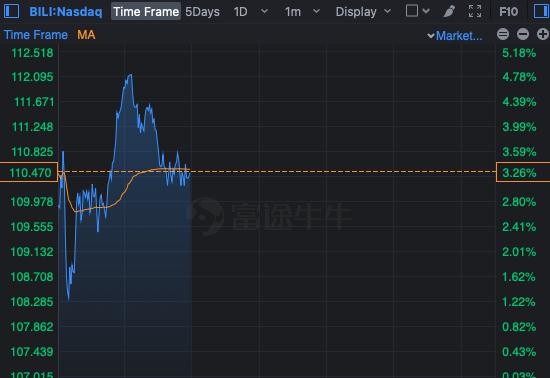Expand the dropdown arrow next to 1m
Screen dimensions: 550x378
316,11
